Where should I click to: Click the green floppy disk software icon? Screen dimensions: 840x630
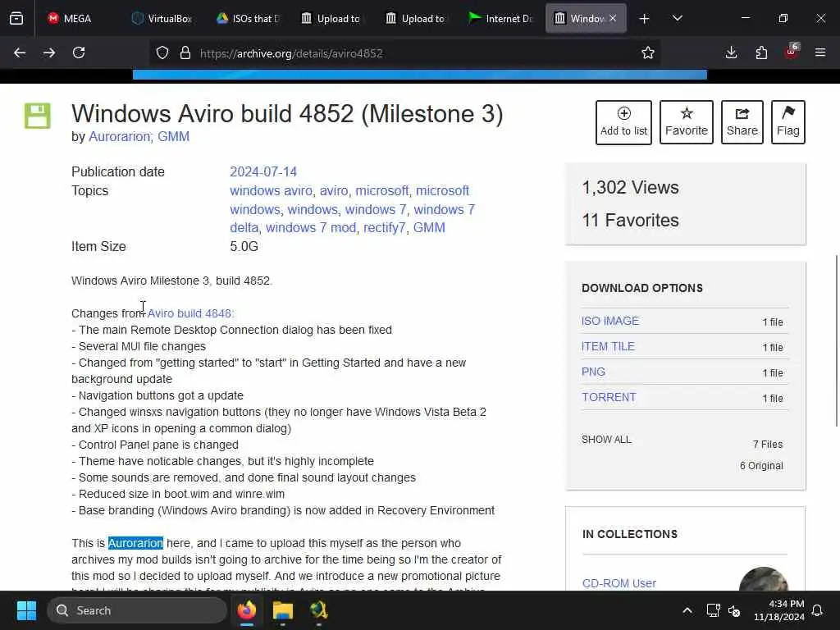click(x=38, y=116)
